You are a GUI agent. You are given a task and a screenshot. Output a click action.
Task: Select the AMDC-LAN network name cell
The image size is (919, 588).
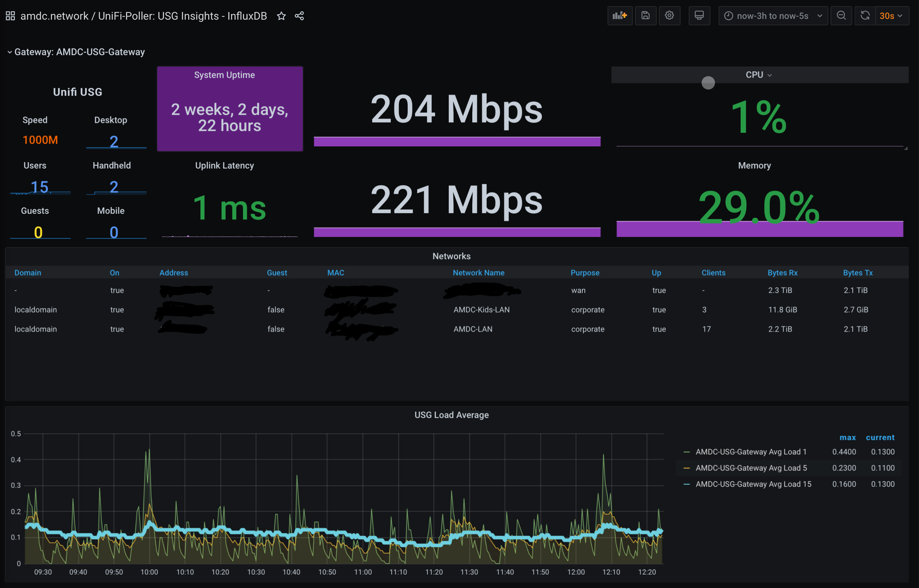(473, 329)
